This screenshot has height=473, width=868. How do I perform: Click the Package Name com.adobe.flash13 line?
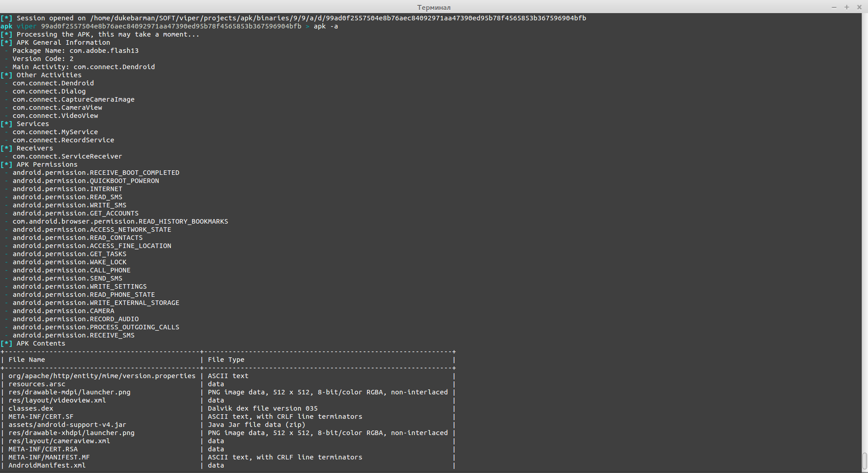click(x=75, y=51)
